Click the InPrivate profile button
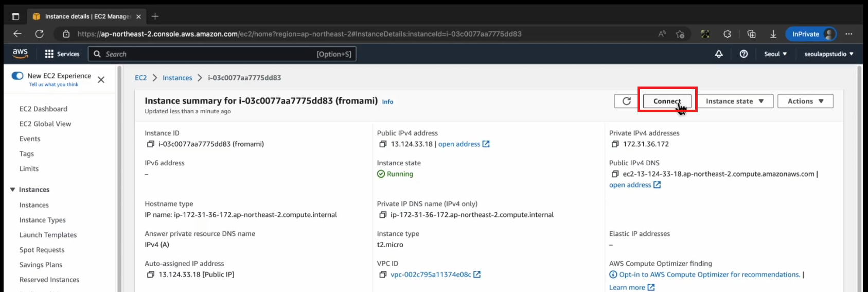 click(x=811, y=34)
